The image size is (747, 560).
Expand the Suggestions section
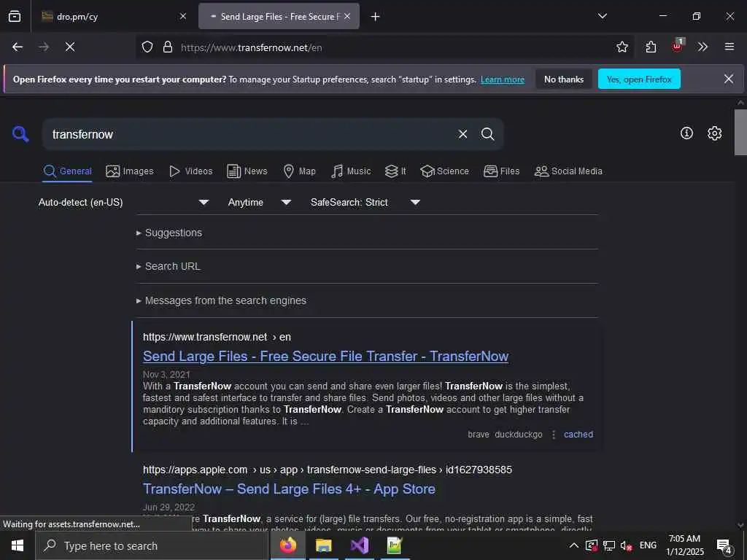(x=169, y=233)
